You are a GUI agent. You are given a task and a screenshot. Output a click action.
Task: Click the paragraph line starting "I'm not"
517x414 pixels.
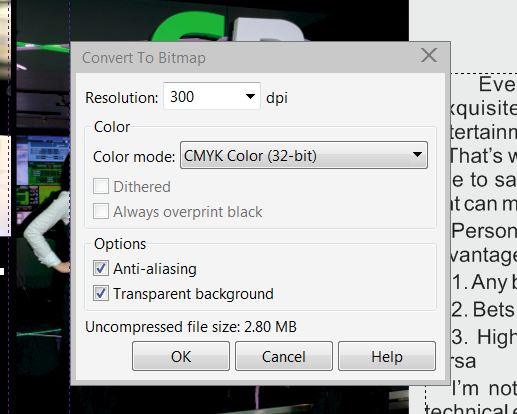(x=484, y=389)
